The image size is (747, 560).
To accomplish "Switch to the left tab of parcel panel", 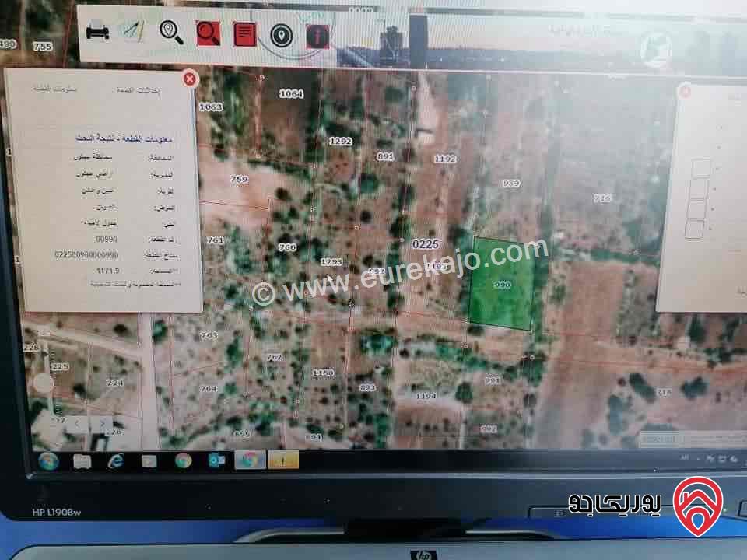I will point(54,90).
